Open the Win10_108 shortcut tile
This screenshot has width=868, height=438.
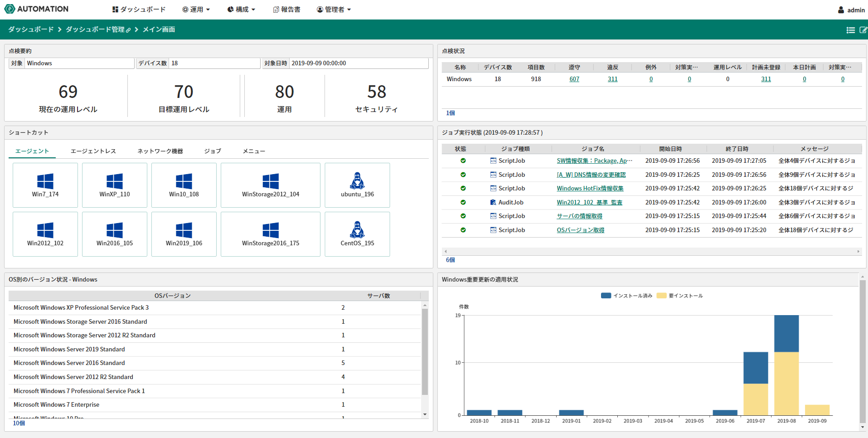[184, 185]
